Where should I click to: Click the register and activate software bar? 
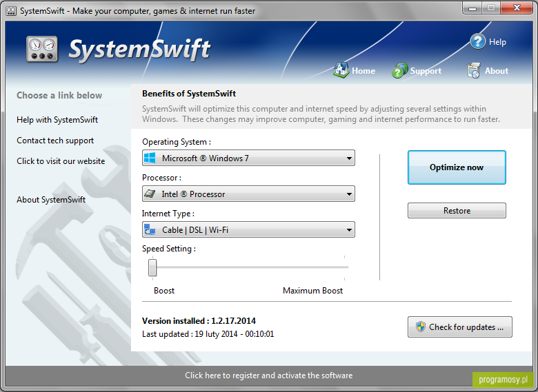(269, 375)
